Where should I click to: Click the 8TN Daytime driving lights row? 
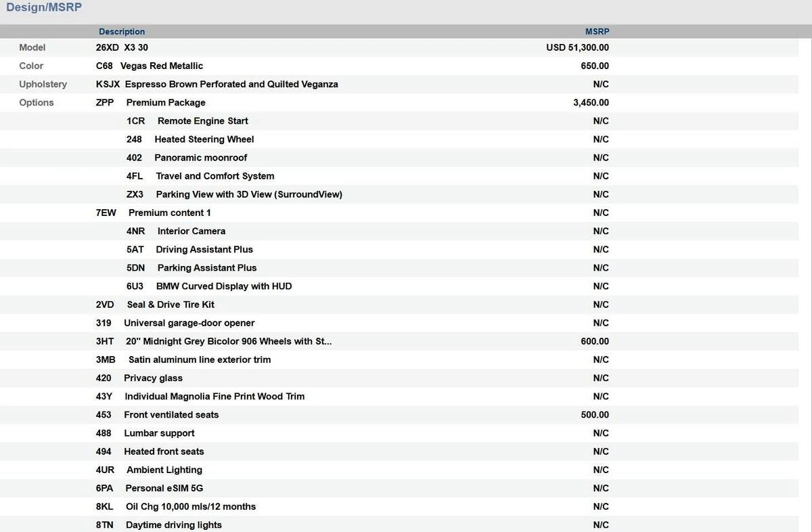(159, 525)
